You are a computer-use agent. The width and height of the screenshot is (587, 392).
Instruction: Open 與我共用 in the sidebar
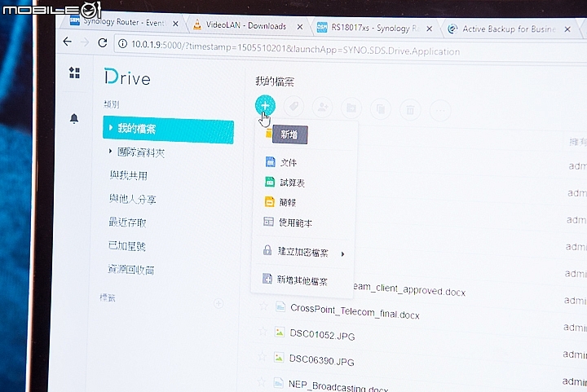129,175
